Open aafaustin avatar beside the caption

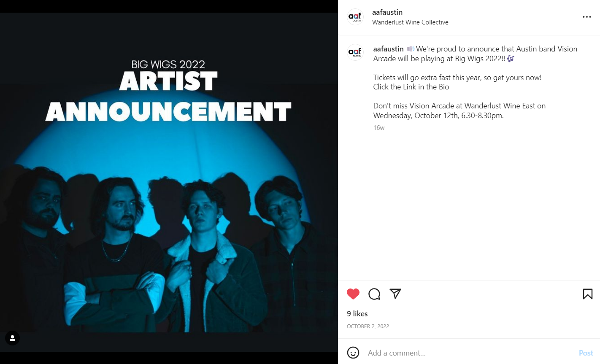[x=355, y=52]
